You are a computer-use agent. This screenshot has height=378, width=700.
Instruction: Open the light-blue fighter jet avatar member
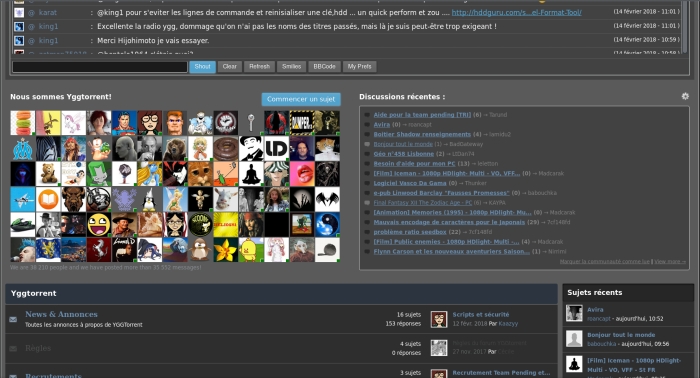coord(23,199)
